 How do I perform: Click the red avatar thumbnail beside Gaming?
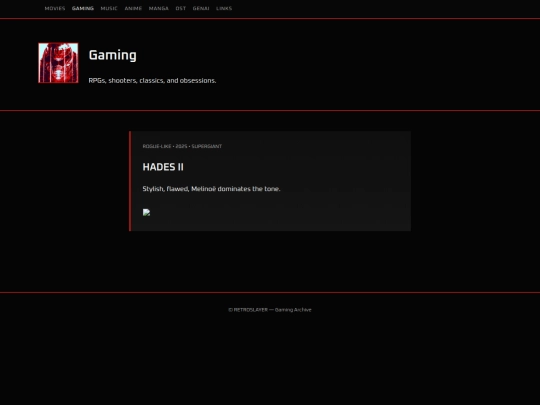[x=58, y=63]
